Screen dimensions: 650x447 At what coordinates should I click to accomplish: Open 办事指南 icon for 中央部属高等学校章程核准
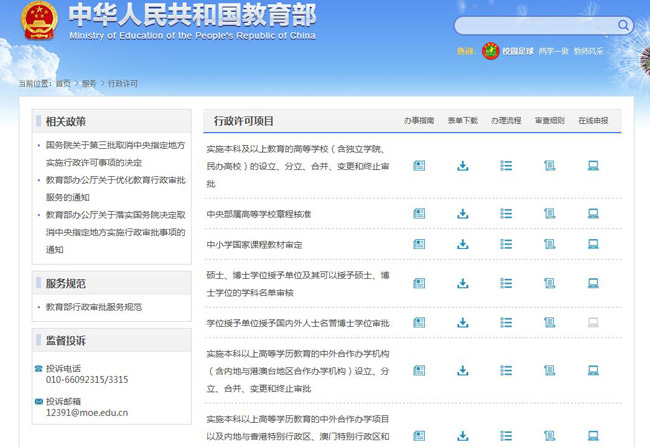click(419, 213)
